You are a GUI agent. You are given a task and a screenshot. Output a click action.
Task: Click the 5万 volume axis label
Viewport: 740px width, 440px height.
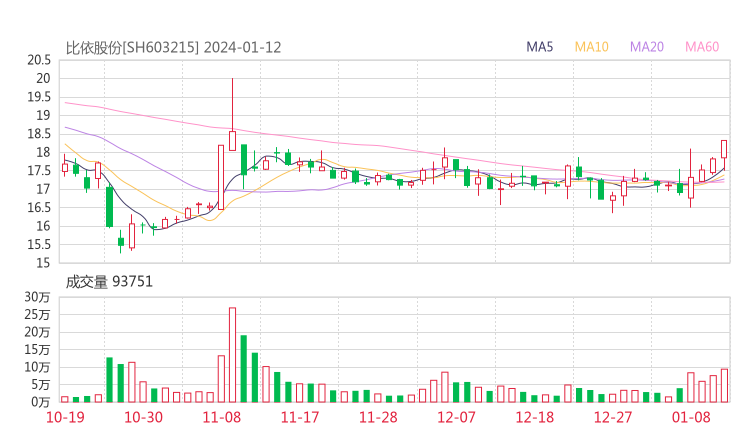click(41, 385)
